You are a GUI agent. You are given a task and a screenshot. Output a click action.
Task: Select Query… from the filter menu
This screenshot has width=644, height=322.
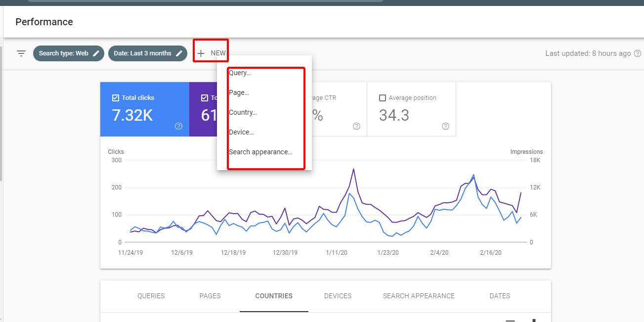point(240,73)
